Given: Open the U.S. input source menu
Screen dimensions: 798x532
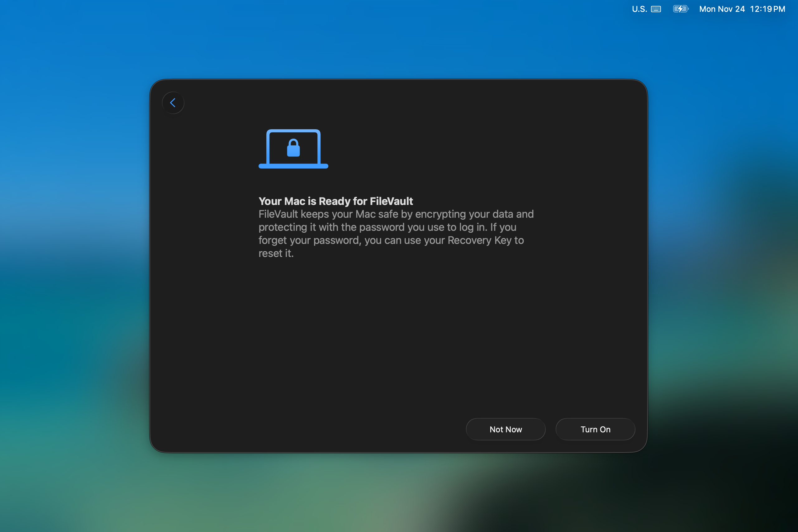Looking at the screenshot, I should [x=639, y=9].
